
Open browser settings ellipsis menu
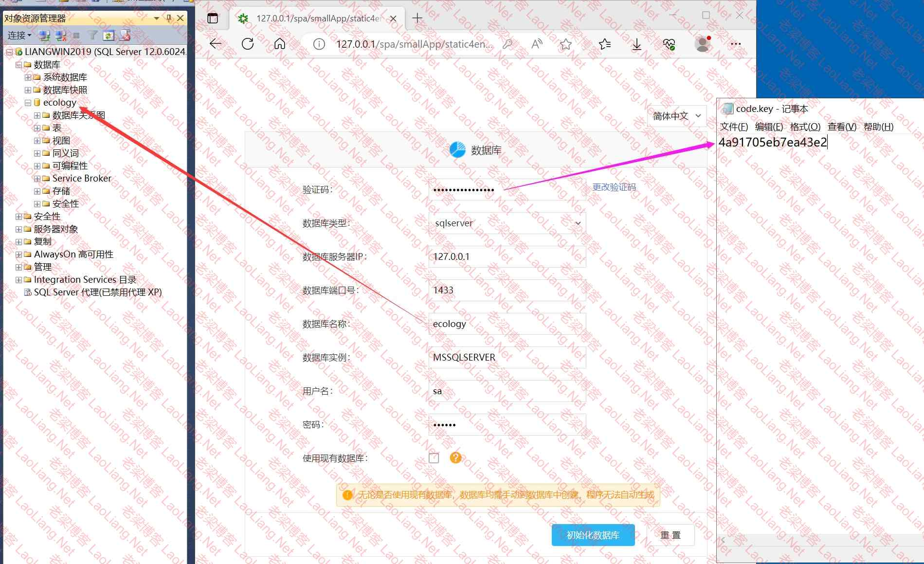click(x=736, y=44)
